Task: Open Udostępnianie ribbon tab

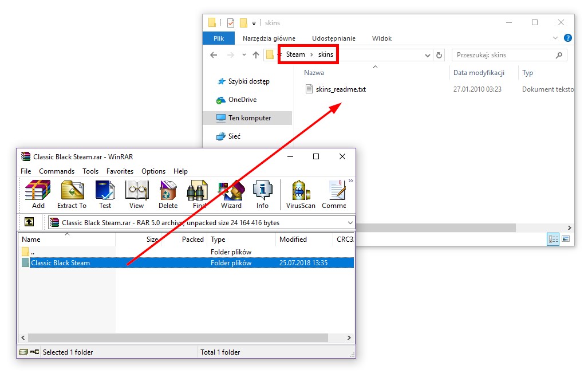Action: coord(334,38)
